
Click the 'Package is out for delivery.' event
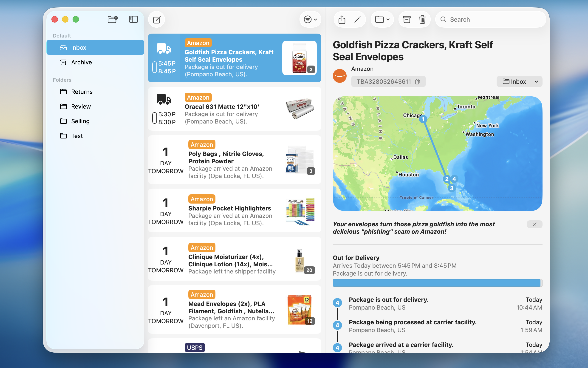click(x=389, y=300)
